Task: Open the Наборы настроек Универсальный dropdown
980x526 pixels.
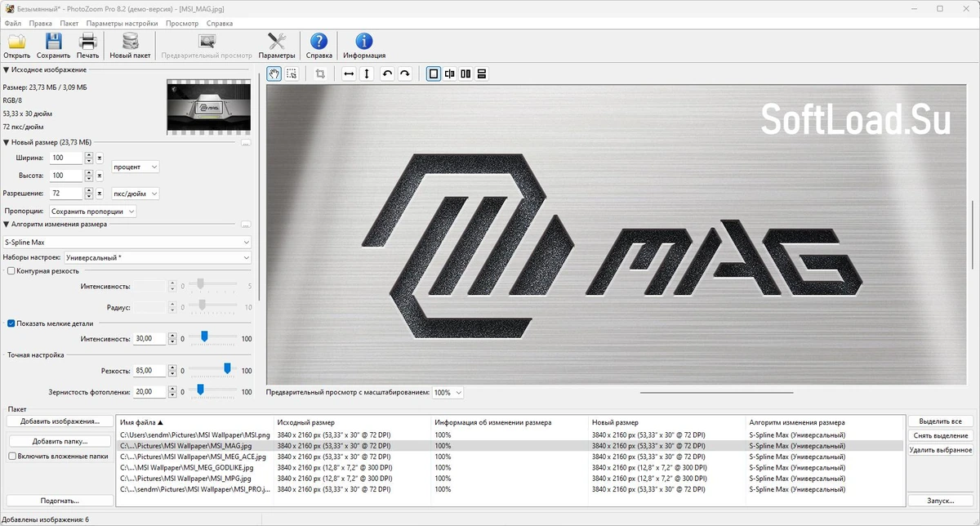Action: pos(158,257)
